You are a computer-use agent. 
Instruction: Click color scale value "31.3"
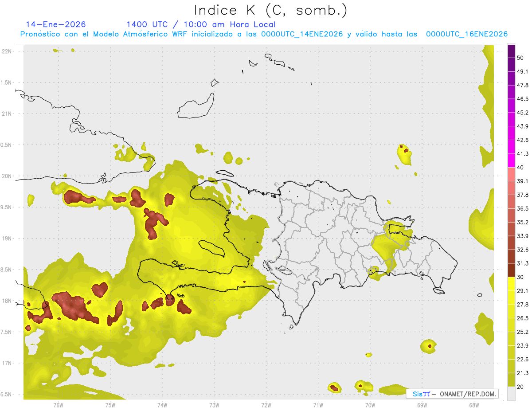pos(523,263)
